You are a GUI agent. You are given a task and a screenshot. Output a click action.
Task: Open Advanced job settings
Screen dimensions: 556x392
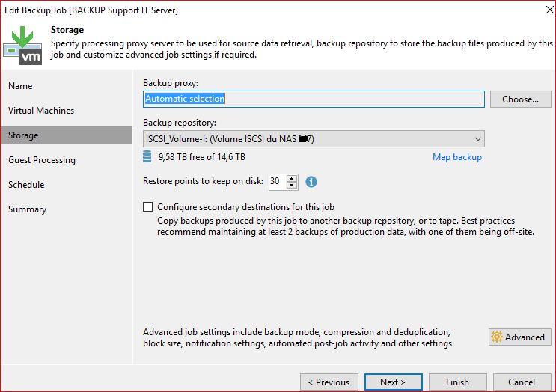519,337
